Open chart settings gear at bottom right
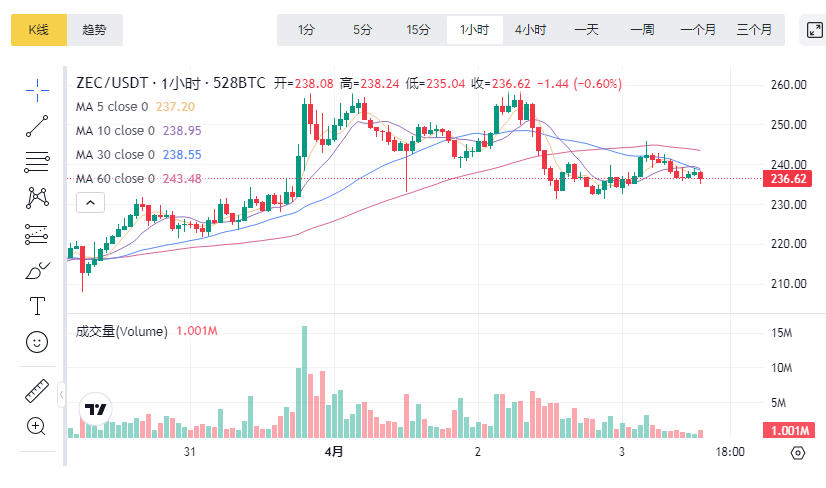Image resolution: width=826 pixels, height=488 pixels. (x=797, y=453)
